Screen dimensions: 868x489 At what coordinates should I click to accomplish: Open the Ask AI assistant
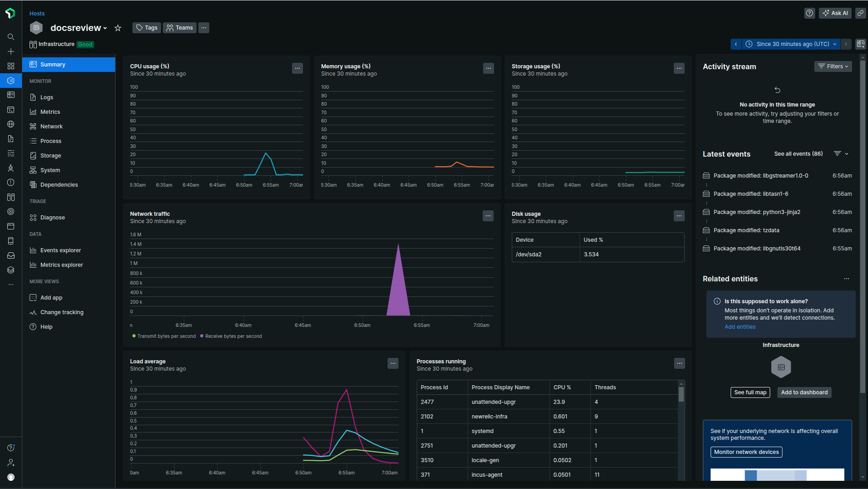click(x=835, y=13)
